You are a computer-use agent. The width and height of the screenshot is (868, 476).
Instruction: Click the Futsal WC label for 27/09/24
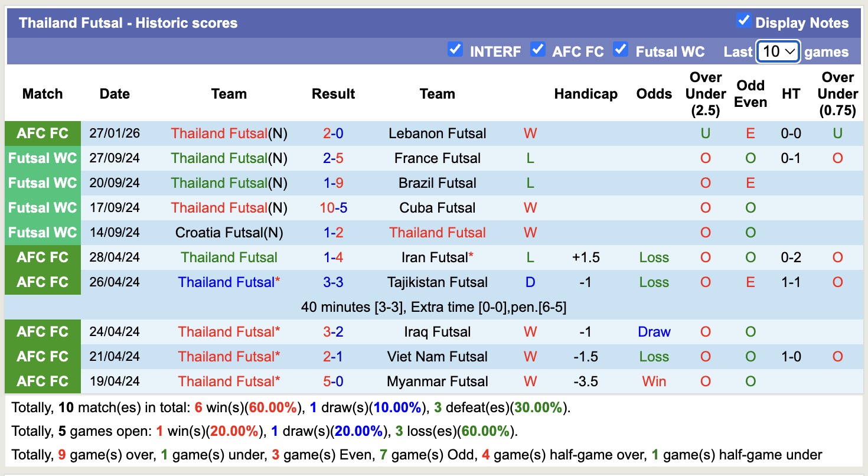coord(43,158)
